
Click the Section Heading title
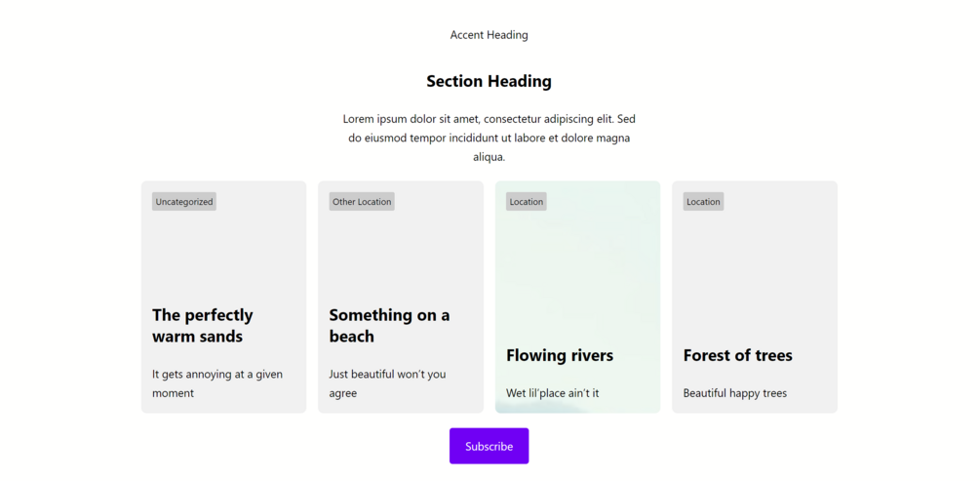tap(489, 82)
